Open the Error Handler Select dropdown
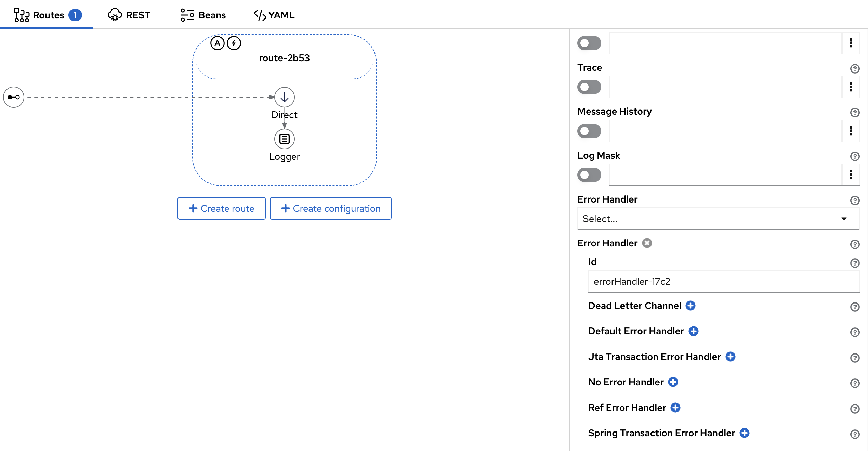 pyautogui.click(x=718, y=219)
